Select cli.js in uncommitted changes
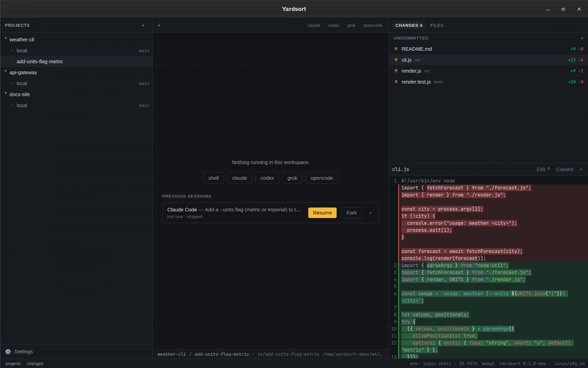This screenshot has width=588, height=368. pos(488,60)
